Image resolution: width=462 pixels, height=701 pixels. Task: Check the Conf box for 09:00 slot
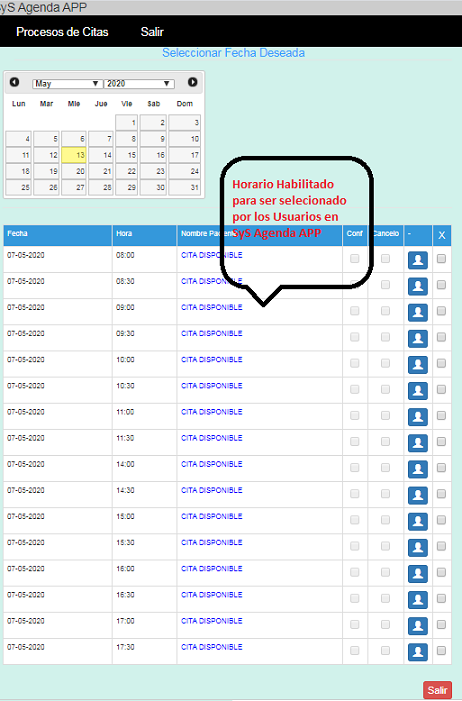[355, 311]
